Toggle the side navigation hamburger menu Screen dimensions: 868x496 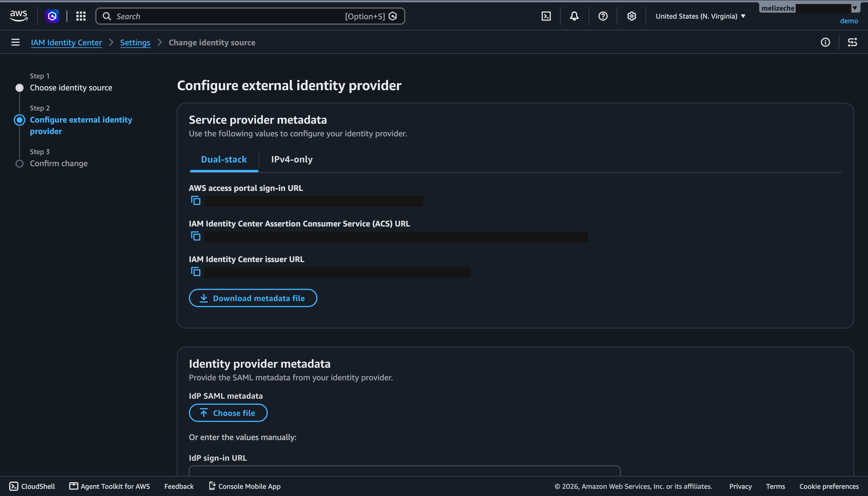coord(15,42)
